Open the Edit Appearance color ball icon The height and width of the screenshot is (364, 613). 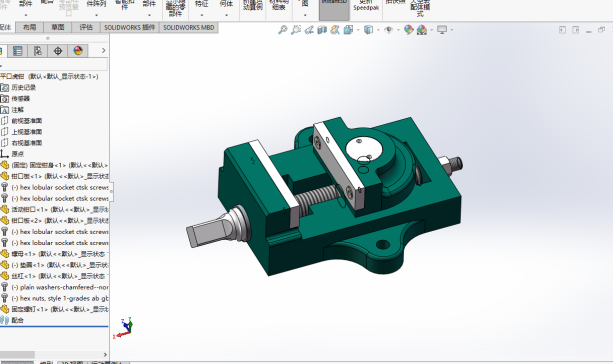pos(409,30)
